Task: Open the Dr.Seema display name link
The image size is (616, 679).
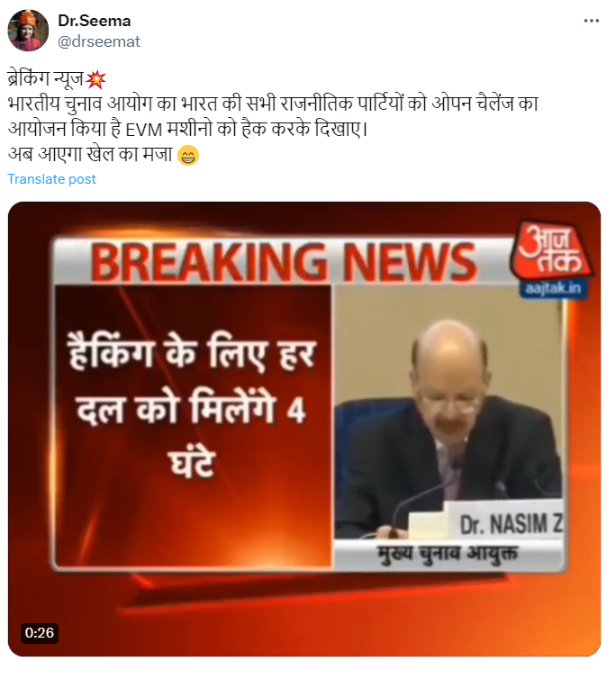Action: [94, 21]
